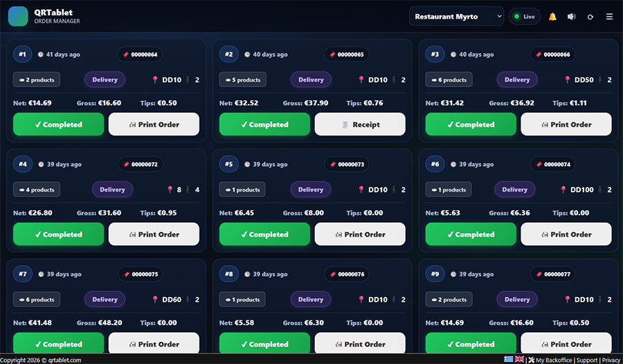Mark order 00000072 as Completed
The width and height of the screenshot is (623, 364).
[x=58, y=234]
